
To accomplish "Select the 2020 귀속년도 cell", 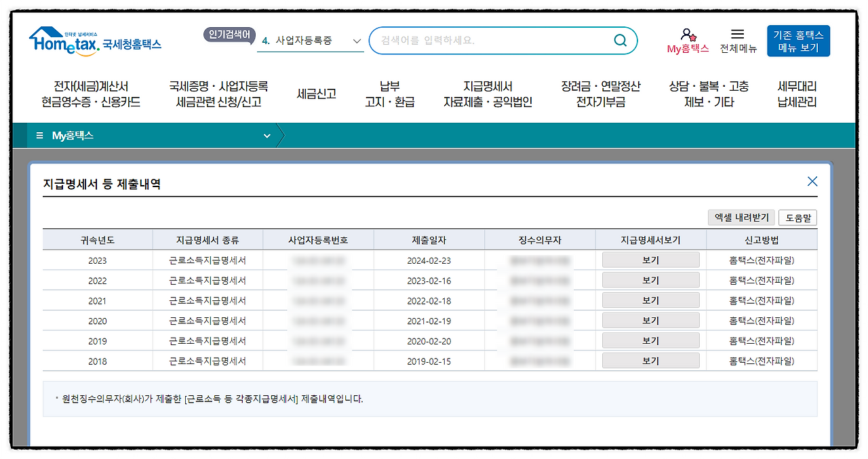I will (97, 321).
